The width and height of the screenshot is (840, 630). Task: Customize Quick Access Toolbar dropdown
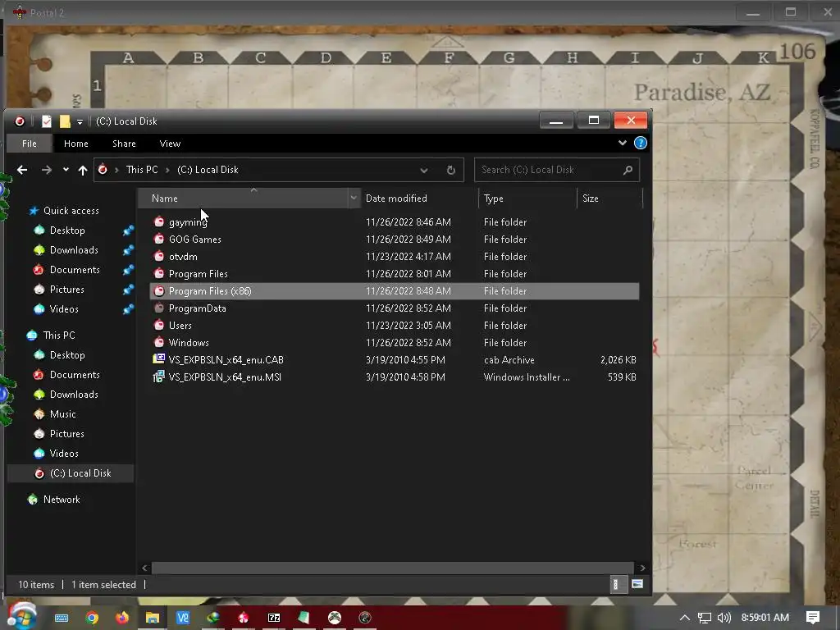pyautogui.click(x=80, y=122)
